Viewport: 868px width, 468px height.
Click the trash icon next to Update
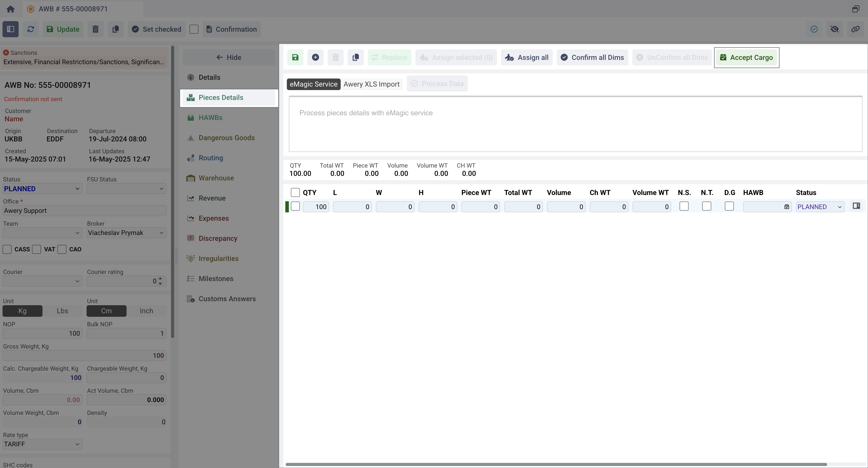95,29
